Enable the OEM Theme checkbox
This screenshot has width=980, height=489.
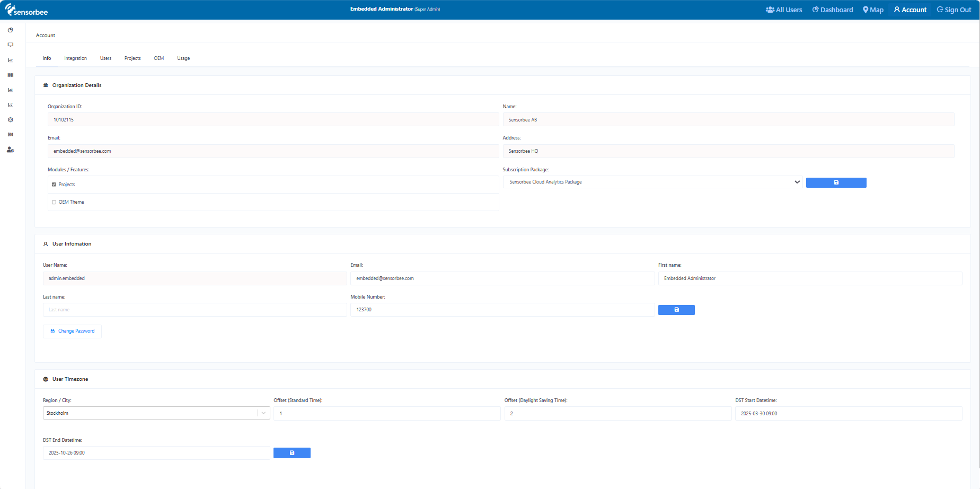pos(54,202)
